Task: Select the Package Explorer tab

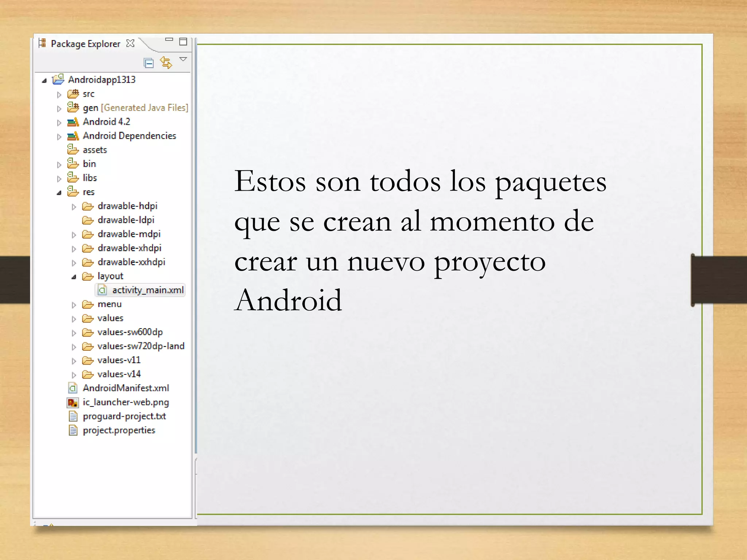Action: (86, 44)
